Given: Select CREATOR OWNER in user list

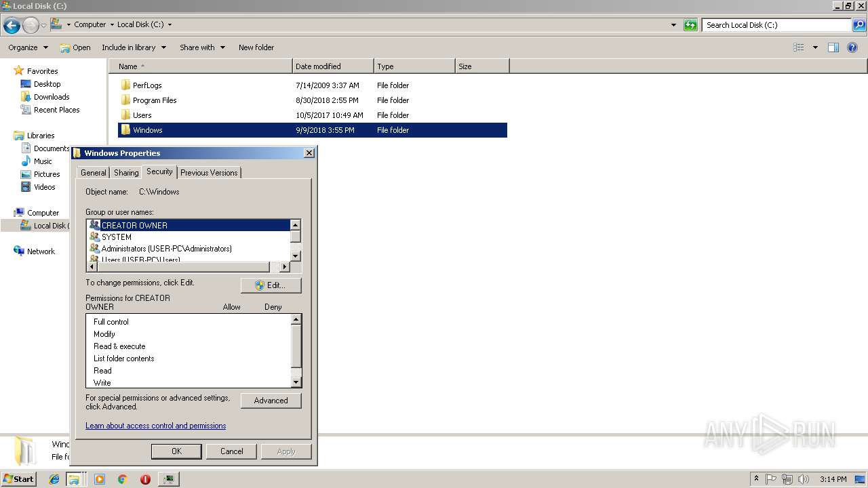Looking at the screenshot, I should tap(189, 225).
